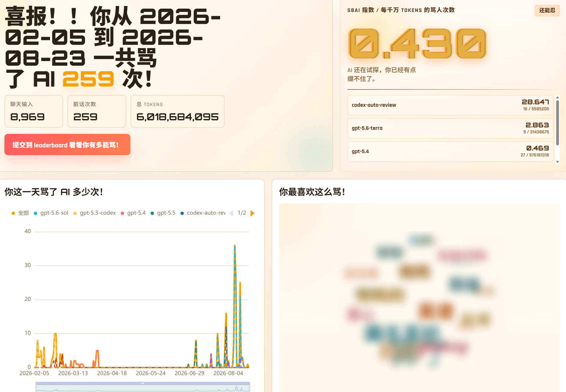Click the zoom slider top grip bar
This screenshot has width=566, height=392.
[x=143, y=383]
